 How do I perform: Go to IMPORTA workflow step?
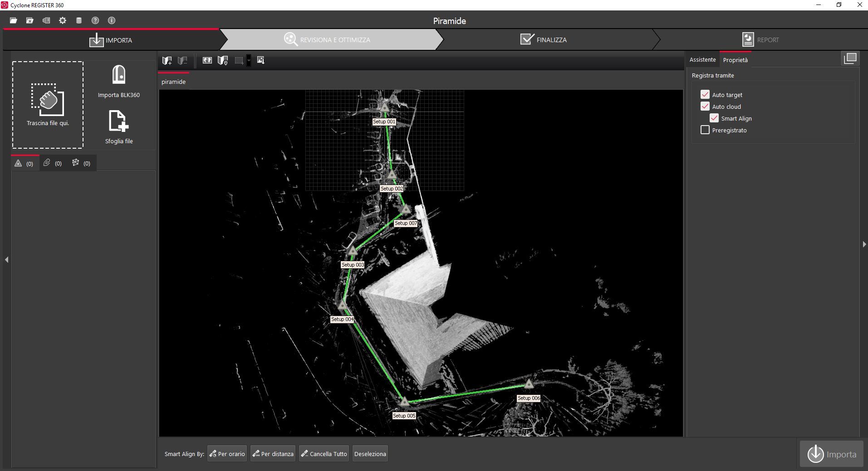(x=111, y=40)
